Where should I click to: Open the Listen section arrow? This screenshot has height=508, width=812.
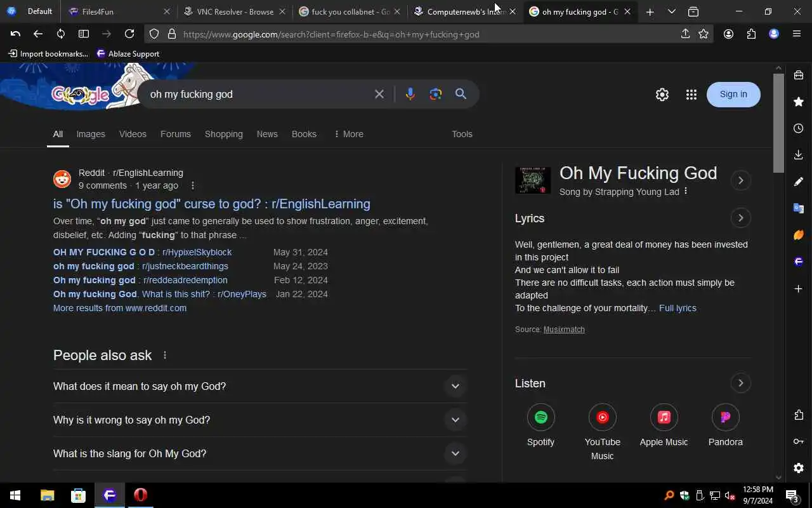coord(740,383)
